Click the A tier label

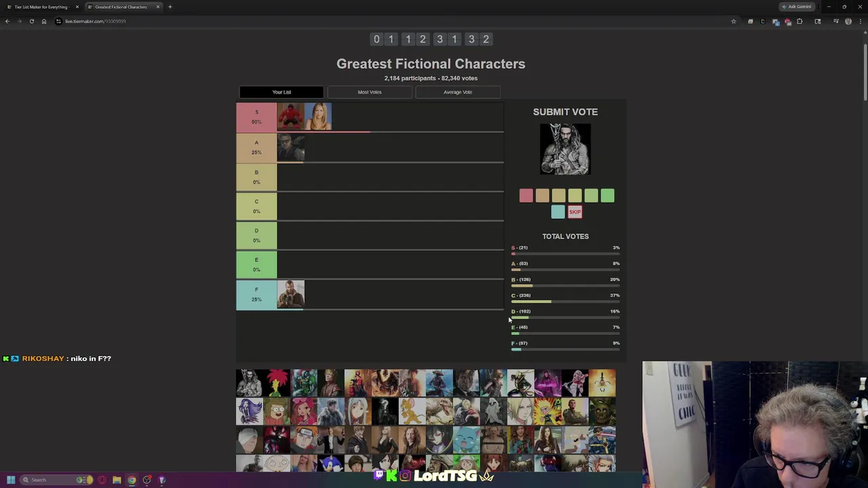click(x=256, y=147)
